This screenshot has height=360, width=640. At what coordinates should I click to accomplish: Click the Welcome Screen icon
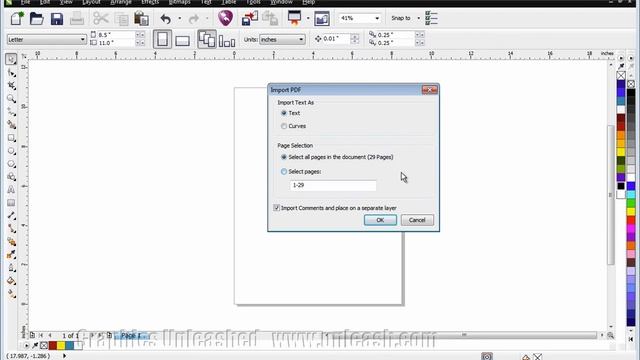(322, 19)
